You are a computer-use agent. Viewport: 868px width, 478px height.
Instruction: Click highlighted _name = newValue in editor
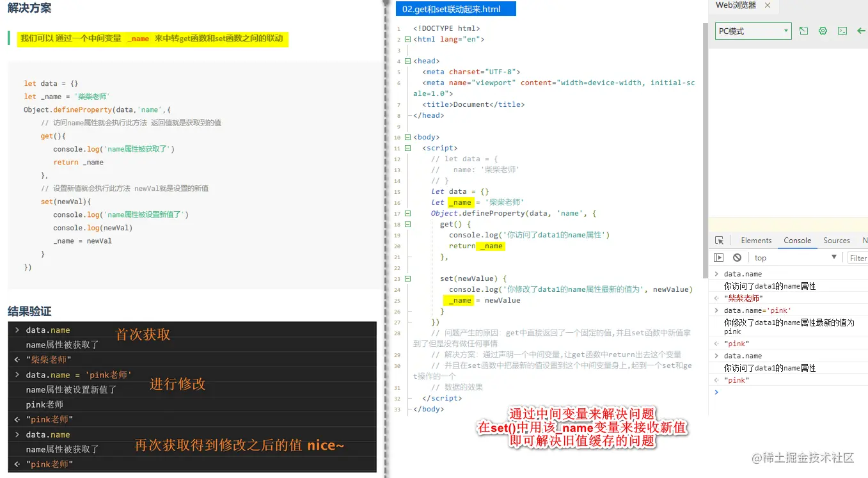coord(484,300)
